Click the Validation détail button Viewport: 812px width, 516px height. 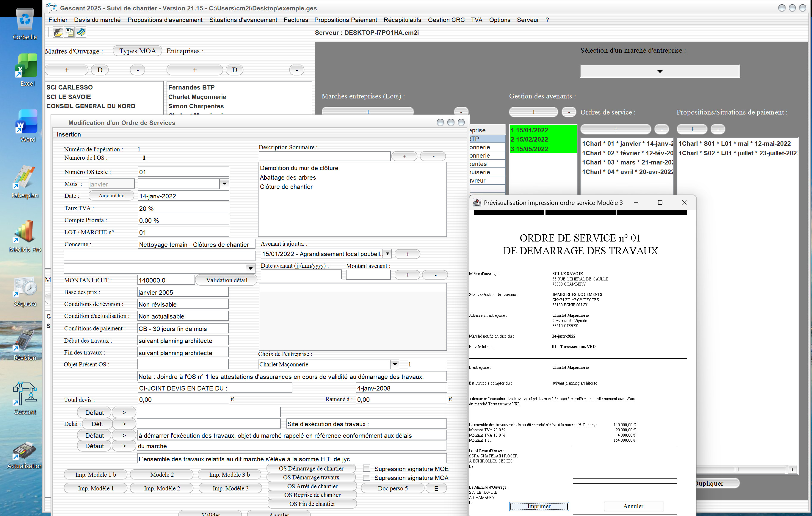point(226,280)
